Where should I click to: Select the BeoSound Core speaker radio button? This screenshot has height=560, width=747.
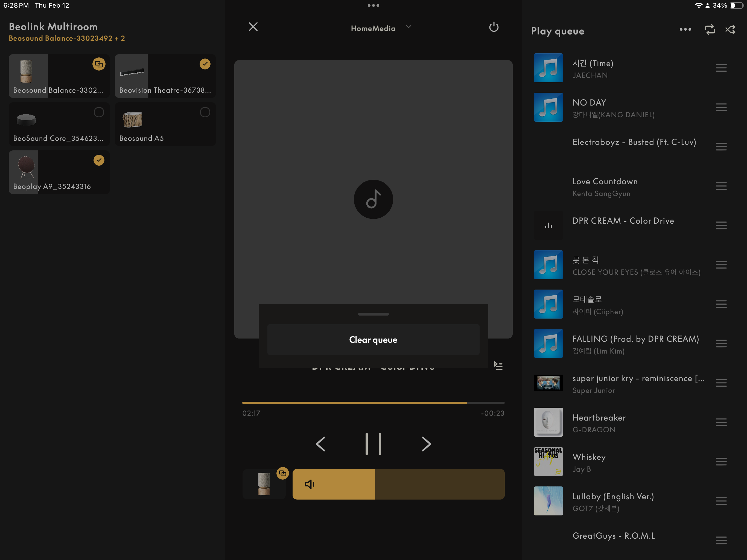99,112
